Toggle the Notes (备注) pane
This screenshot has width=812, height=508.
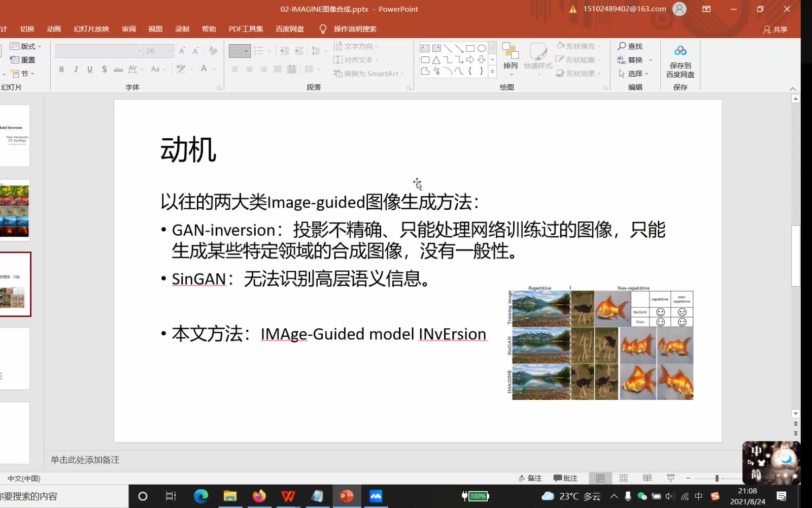(530, 478)
